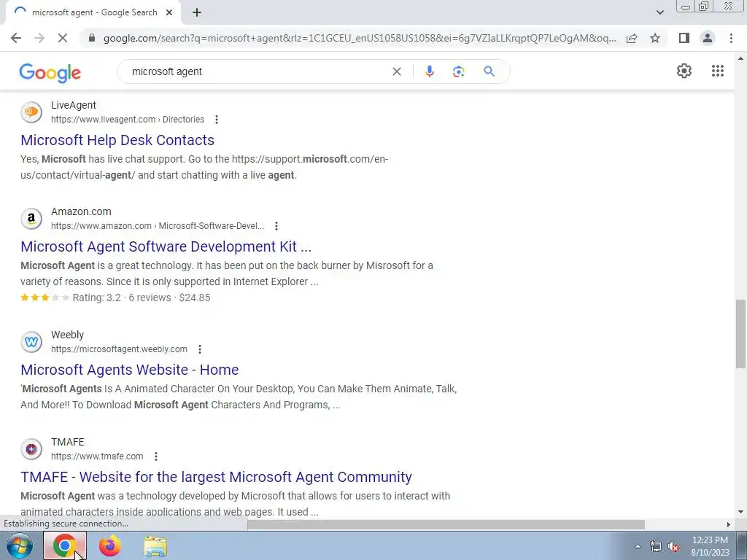This screenshot has height=560, width=747.
Task: Open Windows Explorer from taskbar
Action: [155, 545]
